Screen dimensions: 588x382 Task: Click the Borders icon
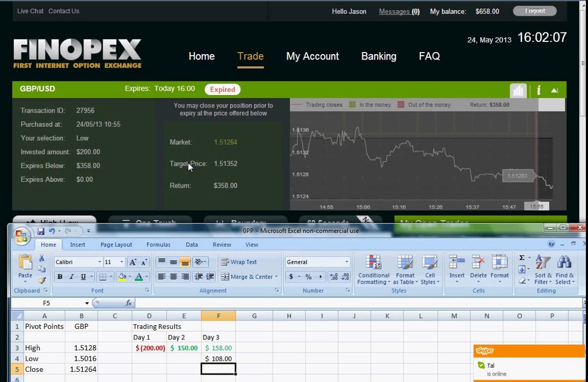pos(102,276)
